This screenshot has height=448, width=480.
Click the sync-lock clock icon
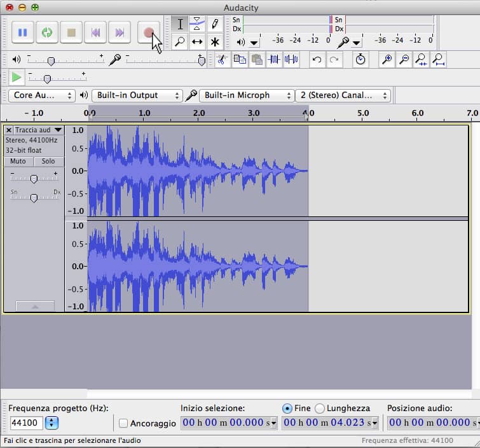(x=360, y=59)
